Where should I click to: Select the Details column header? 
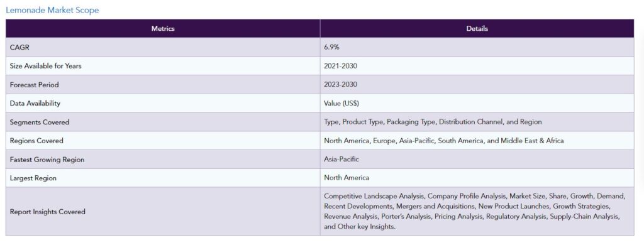(477, 28)
